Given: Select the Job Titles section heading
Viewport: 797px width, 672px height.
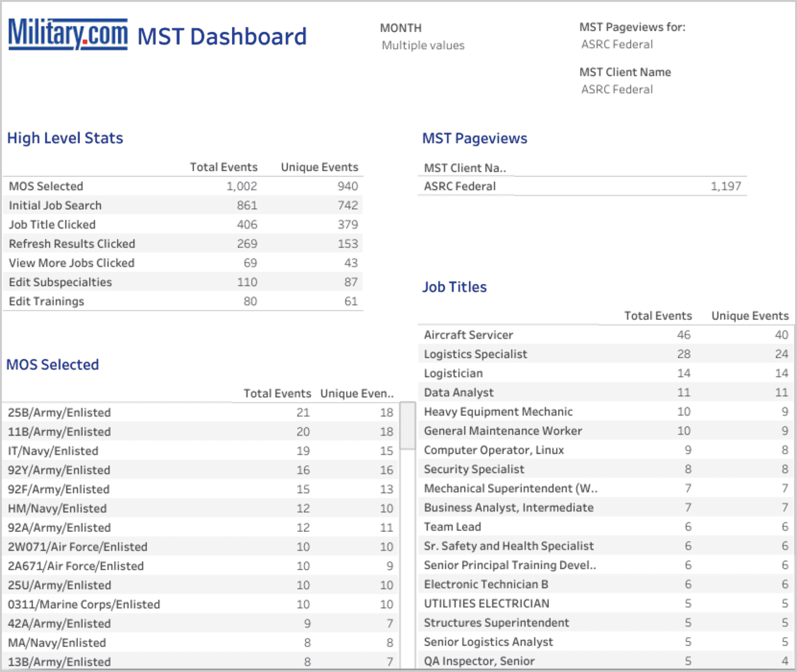Looking at the screenshot, I should pos(454,287).
